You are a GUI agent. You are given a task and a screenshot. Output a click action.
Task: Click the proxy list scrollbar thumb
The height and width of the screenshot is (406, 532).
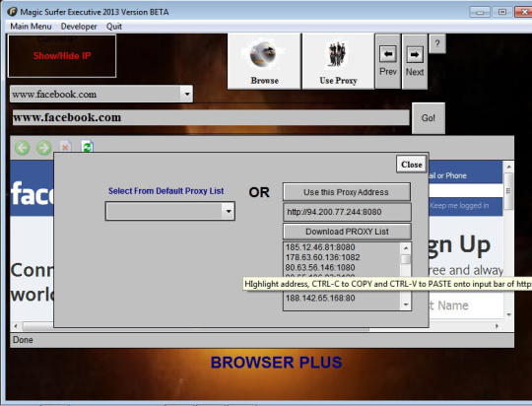[x=406, y=259]
